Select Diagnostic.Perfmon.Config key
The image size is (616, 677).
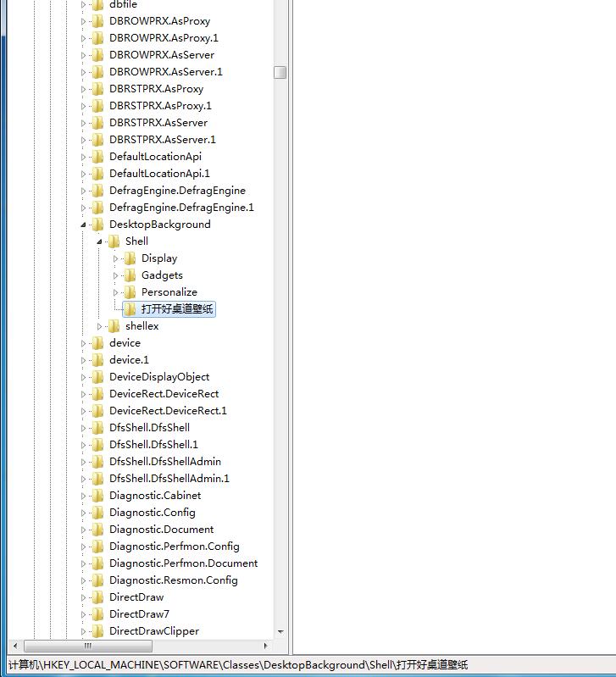tap(175, 547)
